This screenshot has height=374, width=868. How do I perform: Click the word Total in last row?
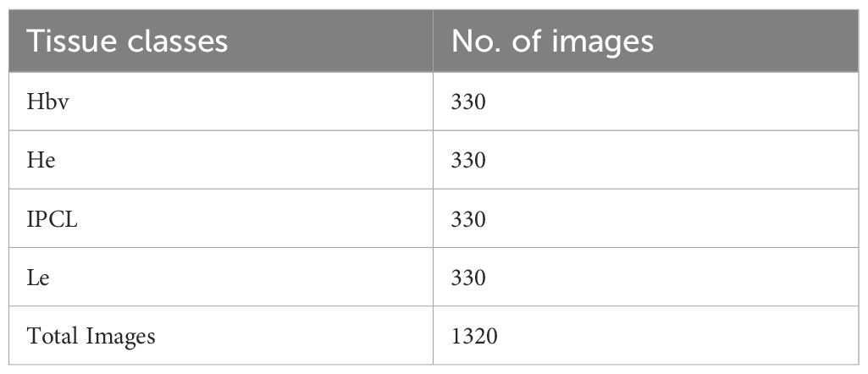pyautogui.click(x=49, y=336)
